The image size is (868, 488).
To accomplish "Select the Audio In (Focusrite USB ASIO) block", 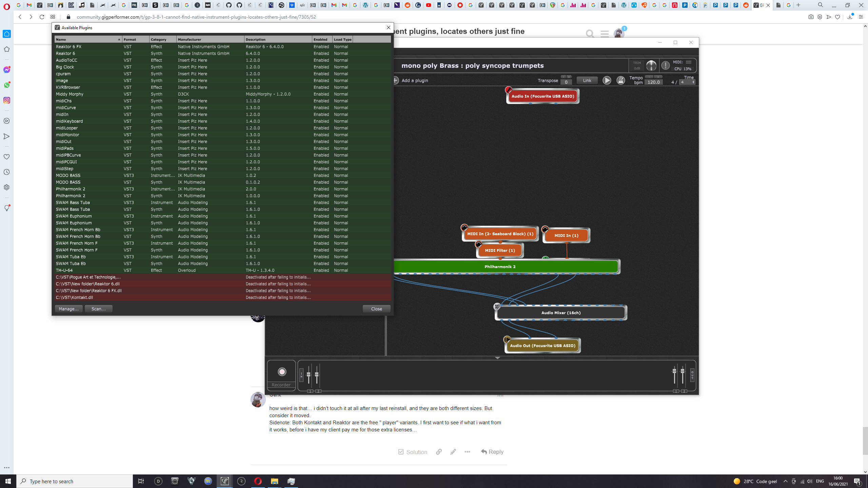I will coord(542,96).
